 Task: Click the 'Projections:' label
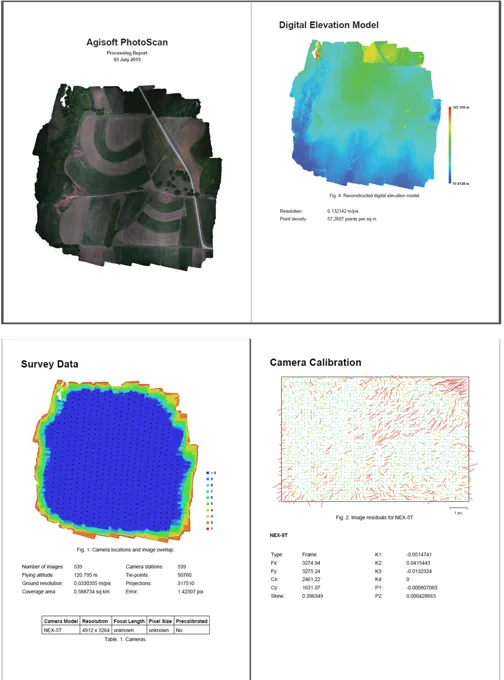[x=138, y=583]
